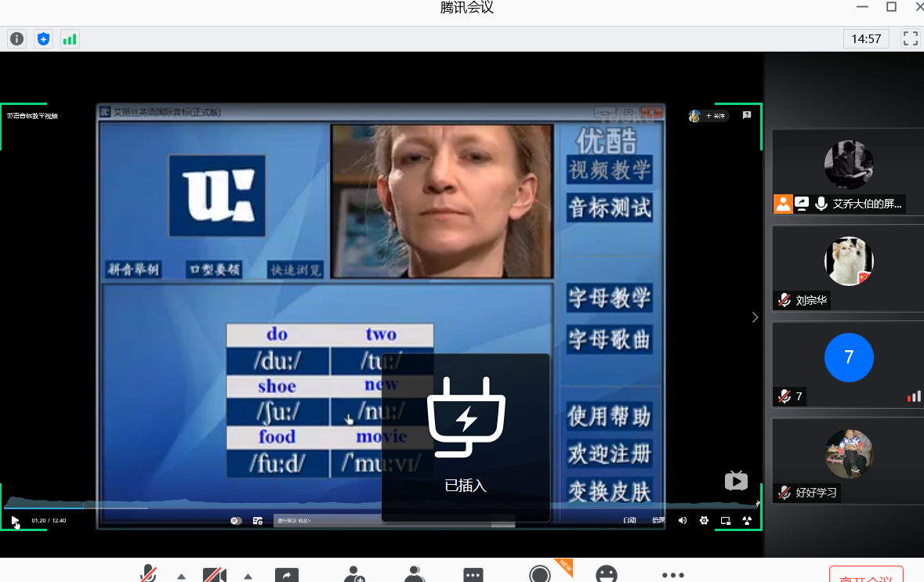
Task: Click the blue security shield icon
Action: [x=44, y=38]
